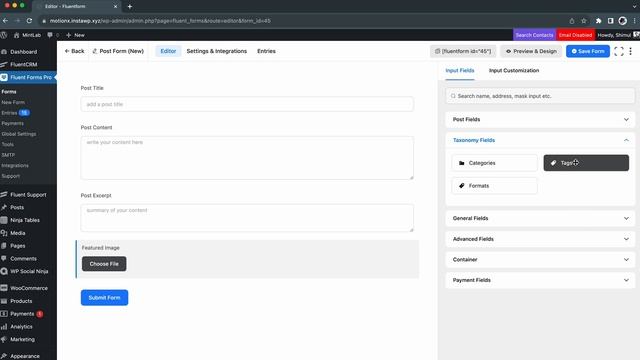Open new browser tab with plus
Image resolution: width=640 pixels, height=360 pixels.
pyautogui.click(x=130, y=7)
